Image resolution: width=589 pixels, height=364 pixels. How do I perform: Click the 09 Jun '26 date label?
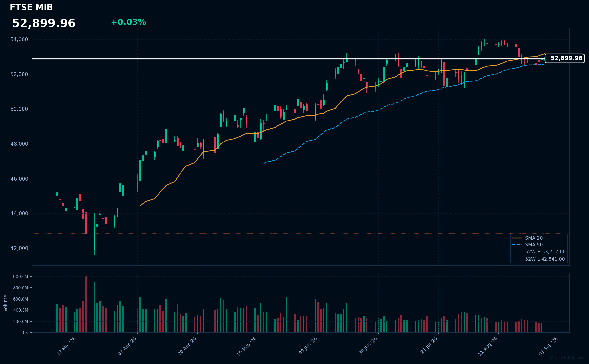click(308, 346)
